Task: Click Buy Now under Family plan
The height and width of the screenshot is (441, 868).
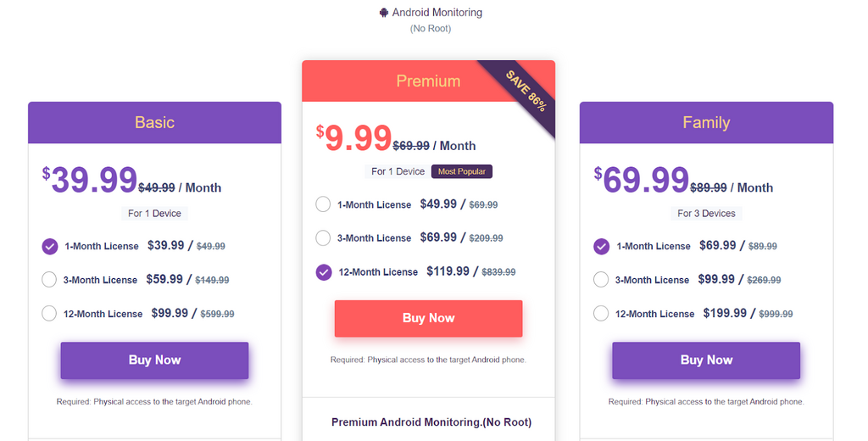Action: (x=706, y=360)
